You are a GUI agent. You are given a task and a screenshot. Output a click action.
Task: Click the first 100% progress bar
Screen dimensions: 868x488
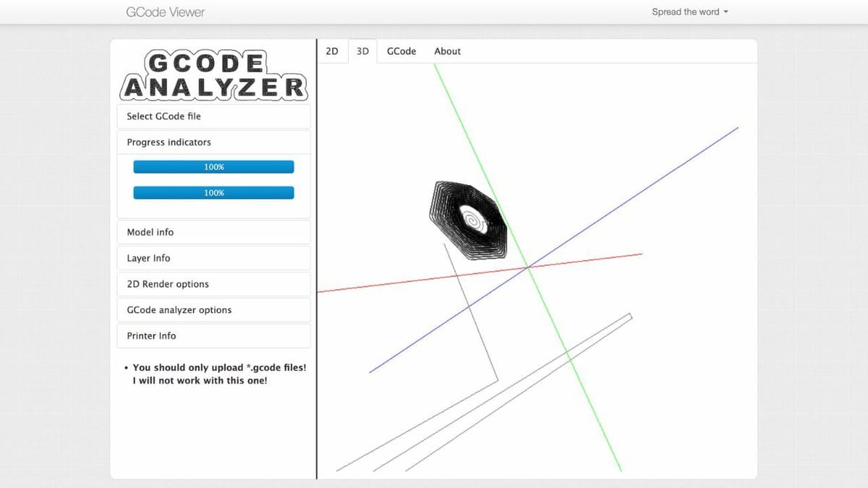point(213,167)
